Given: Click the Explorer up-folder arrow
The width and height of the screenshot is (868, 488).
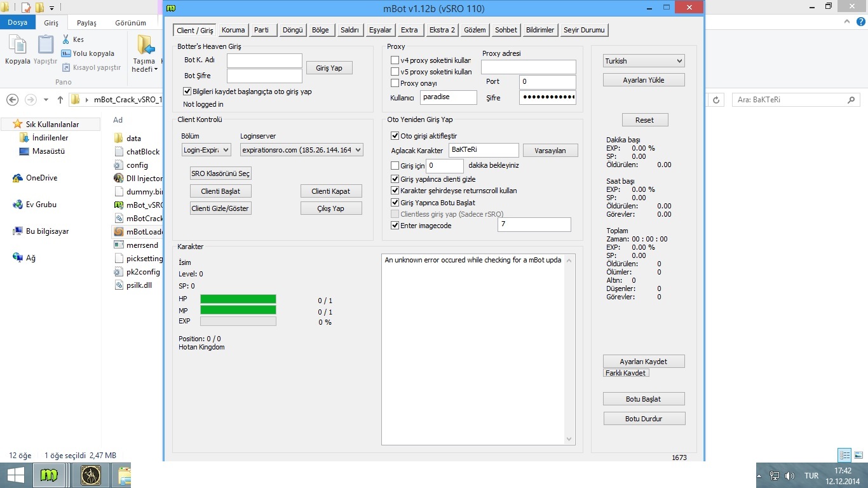Looking at the screenshot, I should point(60,100).
